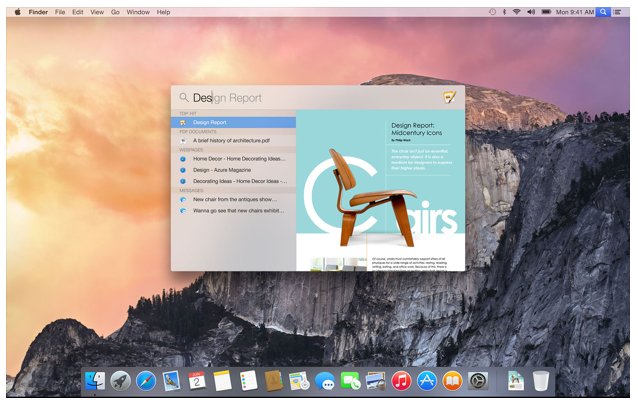Viewport: 638px width, 405px height.
Task: Open the Trash in the Dock
Action: pos(541,380)
